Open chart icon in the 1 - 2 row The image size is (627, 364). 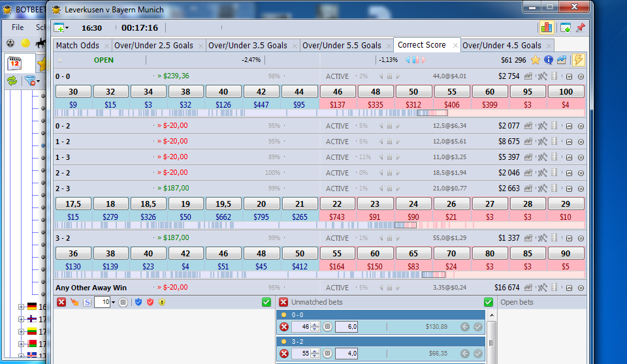tap(528, 142)
